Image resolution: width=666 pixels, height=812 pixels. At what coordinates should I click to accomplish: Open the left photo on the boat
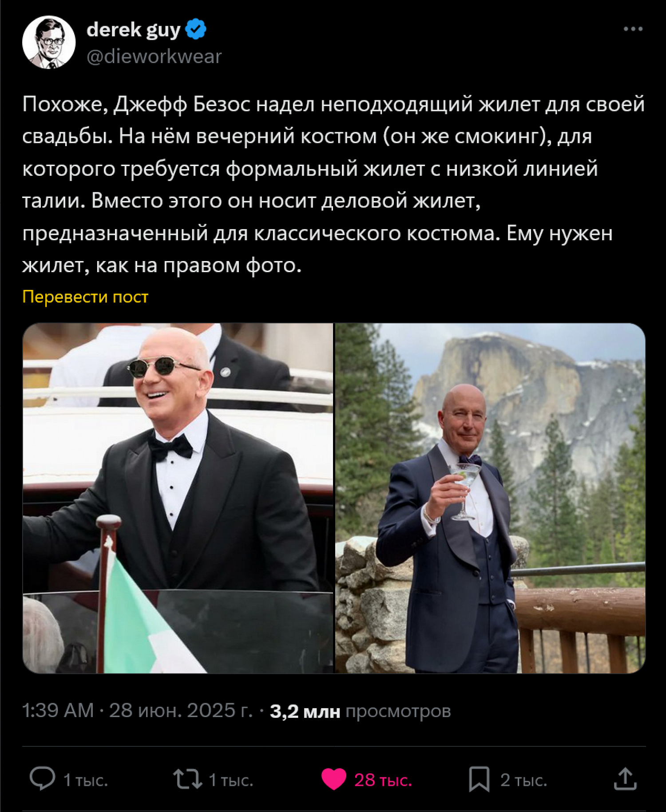click(x=178, y=498)
